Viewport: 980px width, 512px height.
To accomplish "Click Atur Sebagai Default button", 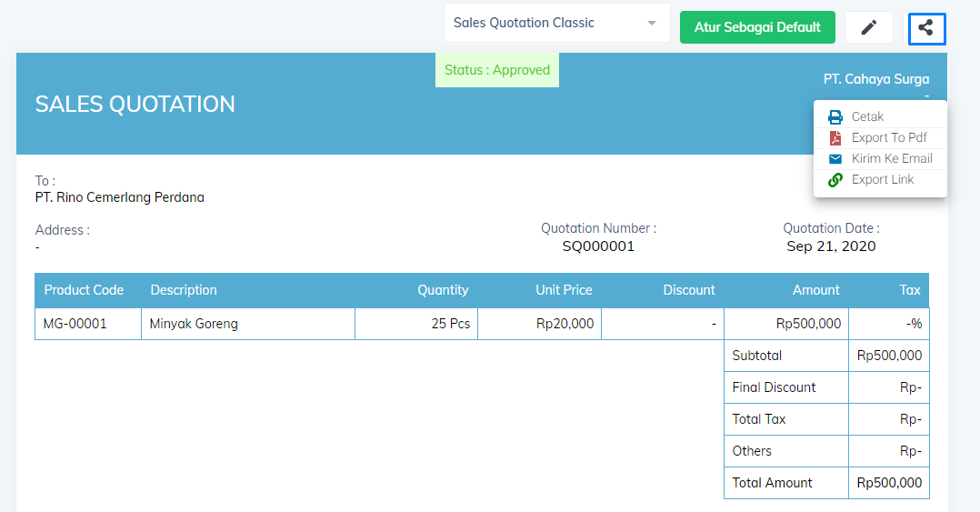I will [757, 27].
